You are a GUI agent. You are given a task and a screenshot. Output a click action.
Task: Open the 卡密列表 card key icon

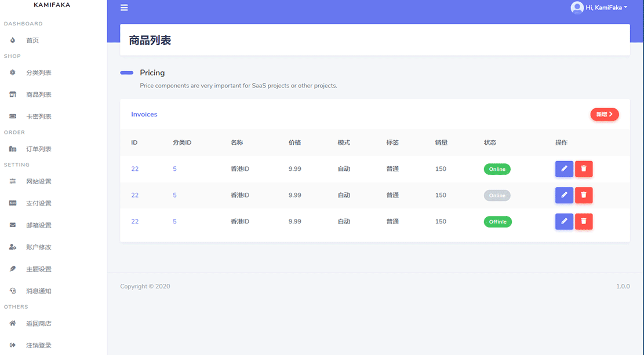[x=12, y=116]
